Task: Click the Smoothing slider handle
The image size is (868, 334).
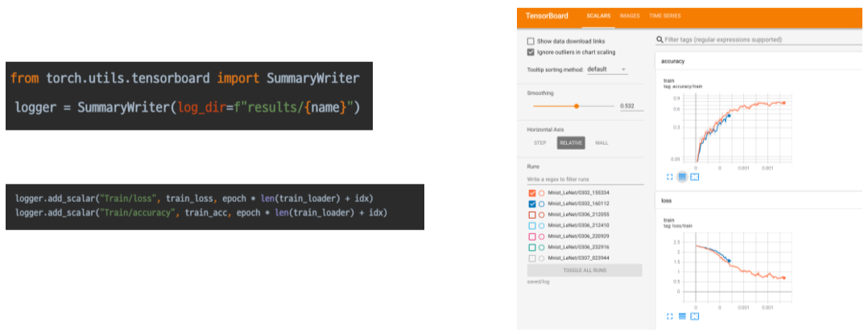Action: (577, 105)
